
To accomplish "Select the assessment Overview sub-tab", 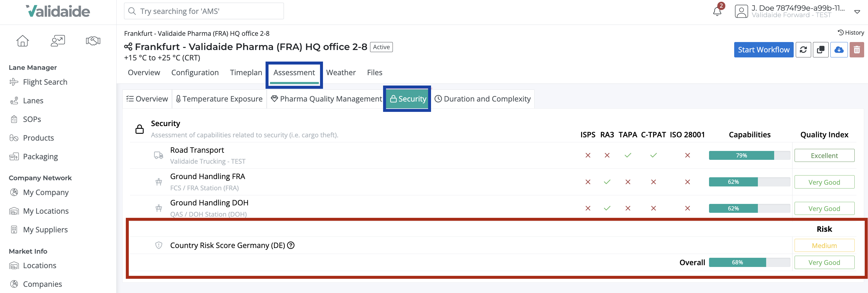I will [147, 99].
